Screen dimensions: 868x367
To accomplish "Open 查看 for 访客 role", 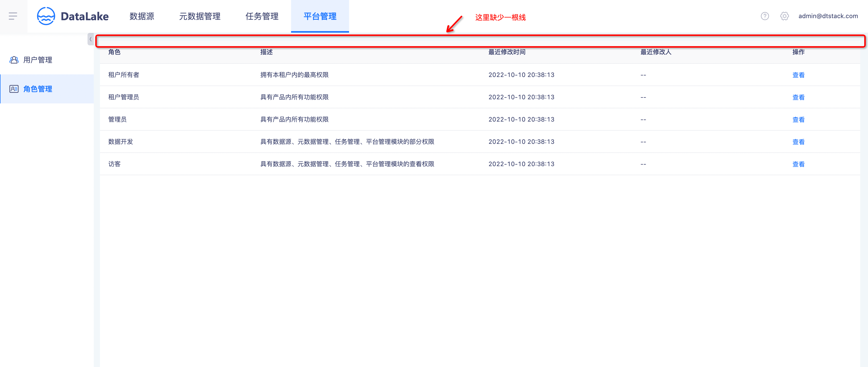I will tap(799, 164).
